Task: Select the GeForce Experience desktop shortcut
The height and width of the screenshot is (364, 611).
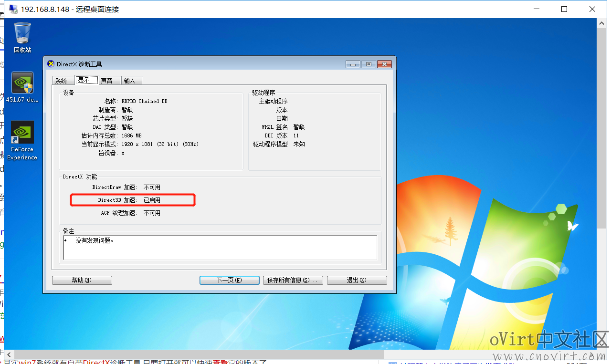Action: pyautogui.click(x=22, y=141)
